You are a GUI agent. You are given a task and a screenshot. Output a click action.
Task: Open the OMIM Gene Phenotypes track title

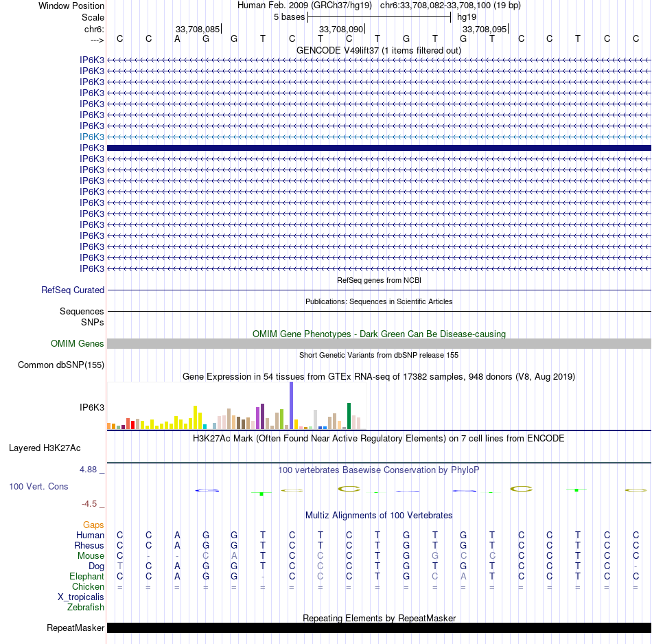coord(379,334)
